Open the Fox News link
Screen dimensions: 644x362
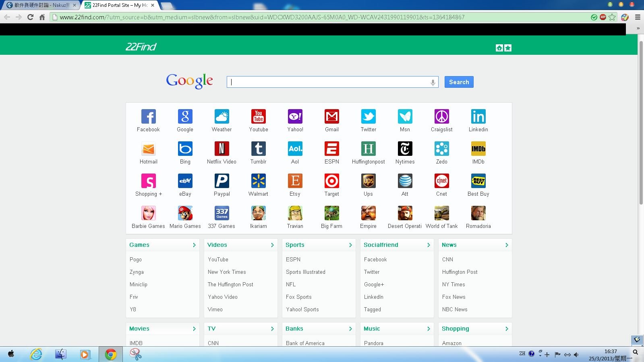coord(453,297)
